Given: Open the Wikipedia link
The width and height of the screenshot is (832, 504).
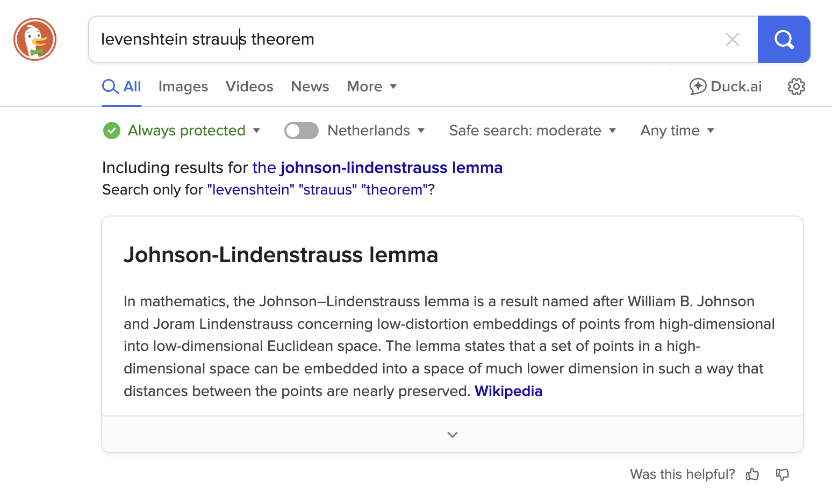Looking at the screenshot, I should coord(508,391).
